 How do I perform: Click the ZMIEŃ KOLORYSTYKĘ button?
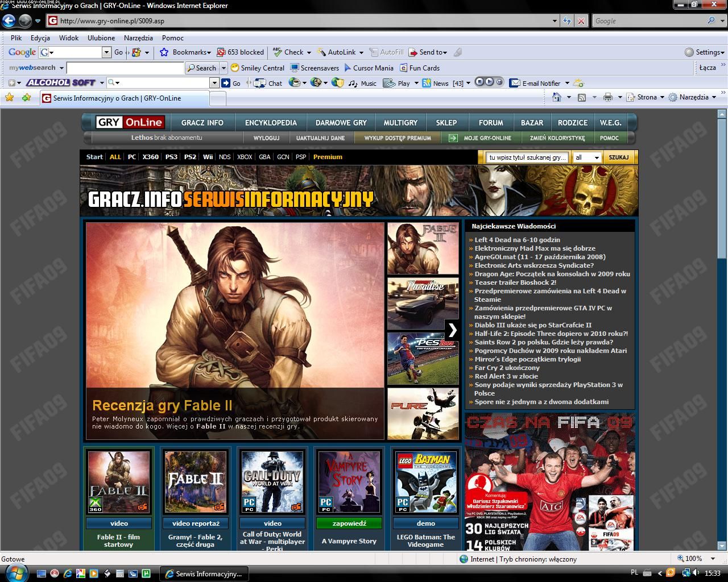[x=557, y=138]
